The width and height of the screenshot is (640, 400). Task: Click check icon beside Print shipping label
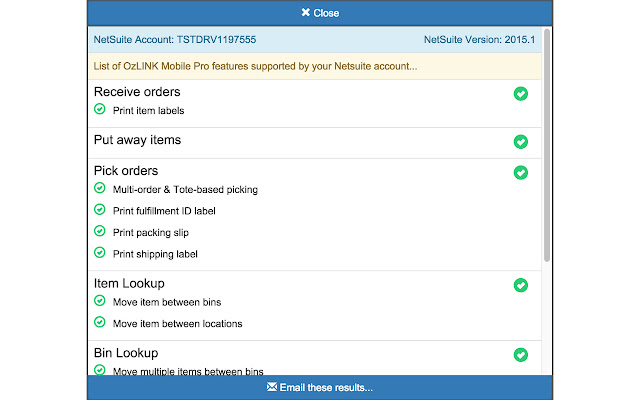pos(100,253)
